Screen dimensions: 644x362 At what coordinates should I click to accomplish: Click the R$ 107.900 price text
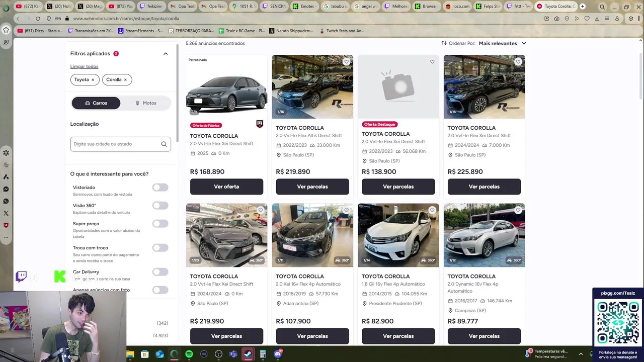293,321
